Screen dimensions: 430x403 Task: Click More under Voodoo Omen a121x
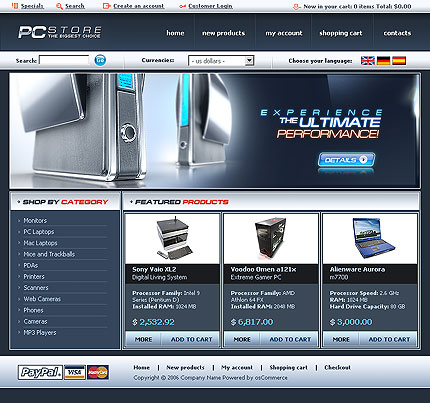point(242,339)
